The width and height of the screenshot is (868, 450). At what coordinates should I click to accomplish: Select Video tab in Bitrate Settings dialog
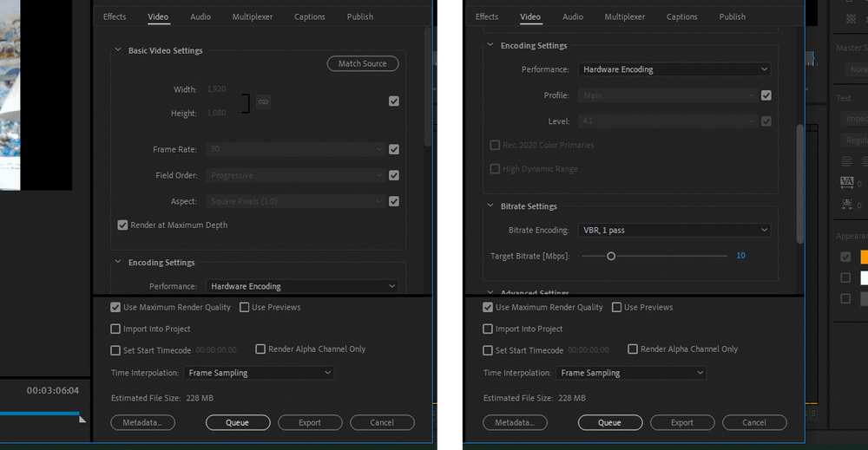pos(530,16)
